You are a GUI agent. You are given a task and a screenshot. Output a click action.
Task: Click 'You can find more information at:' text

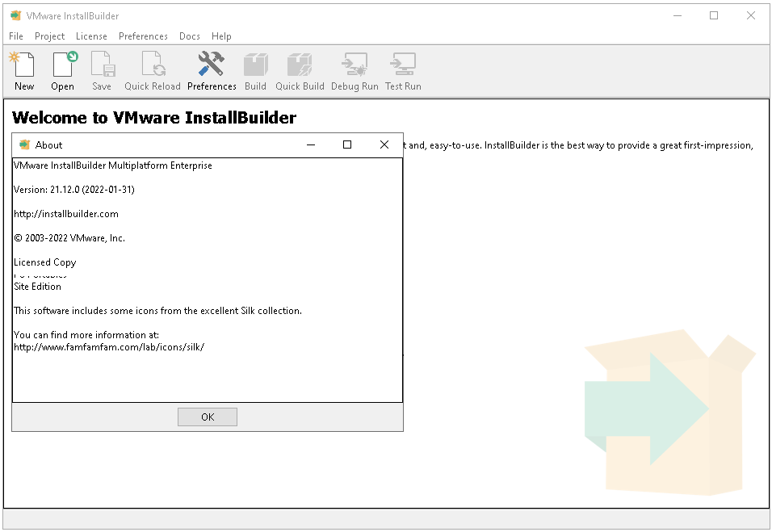tap(86, 335)
